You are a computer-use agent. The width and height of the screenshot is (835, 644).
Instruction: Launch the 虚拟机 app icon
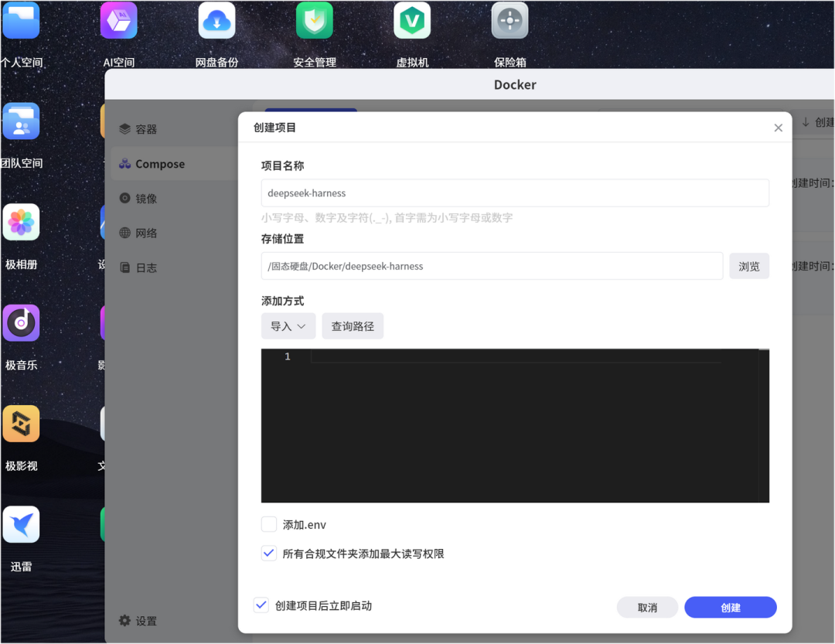[412, 22]
